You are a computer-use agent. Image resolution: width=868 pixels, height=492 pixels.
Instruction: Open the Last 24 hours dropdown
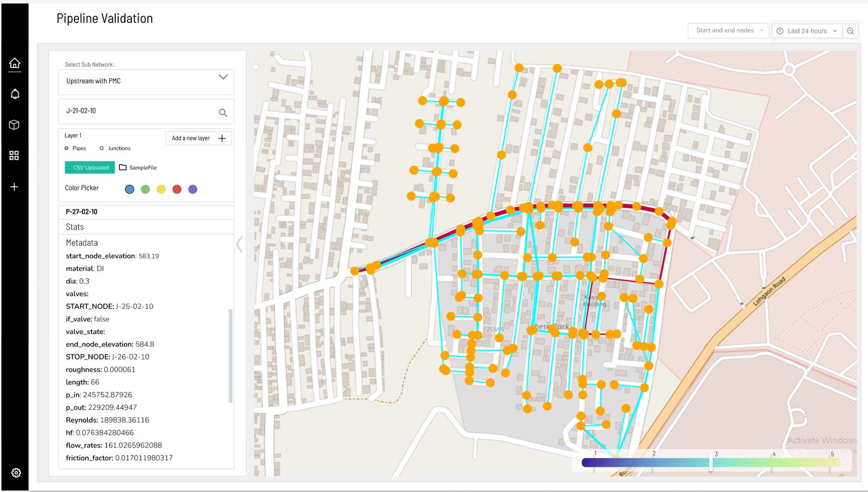click(807, 31)
